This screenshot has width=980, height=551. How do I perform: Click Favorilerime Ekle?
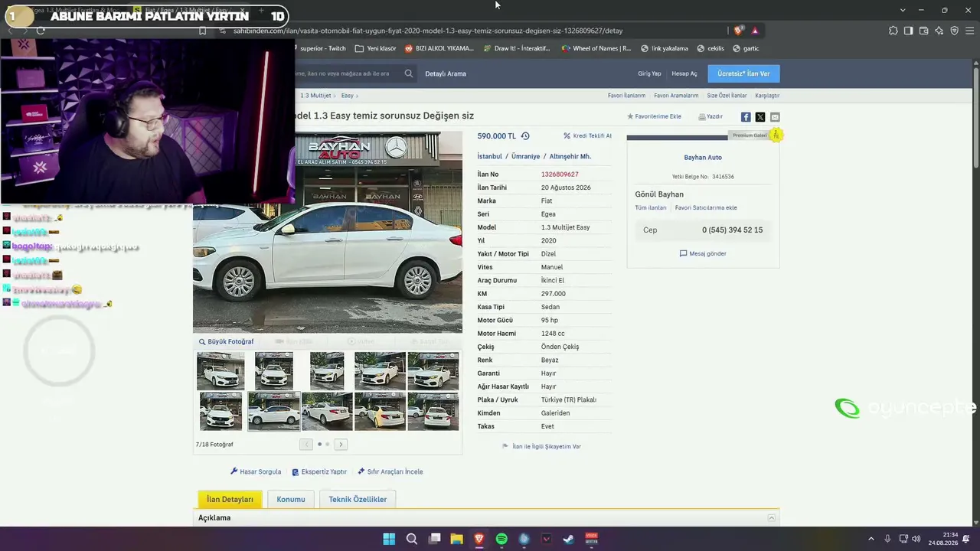pyautogui.click(x=655, y=116)
